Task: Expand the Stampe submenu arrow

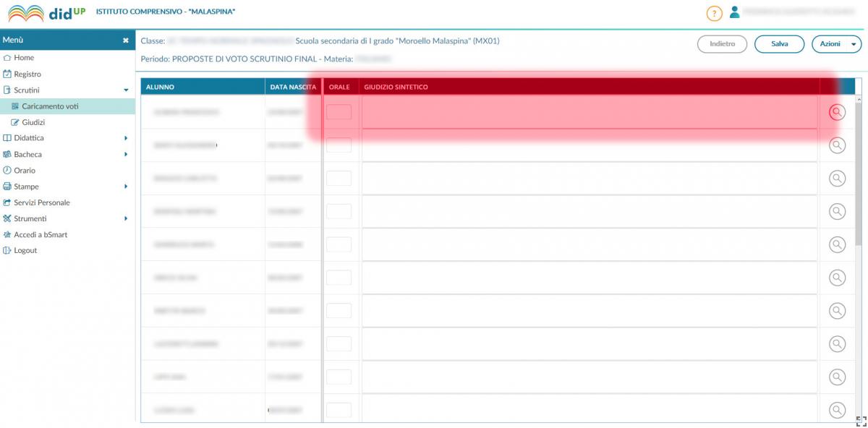Action: (126, 187)
